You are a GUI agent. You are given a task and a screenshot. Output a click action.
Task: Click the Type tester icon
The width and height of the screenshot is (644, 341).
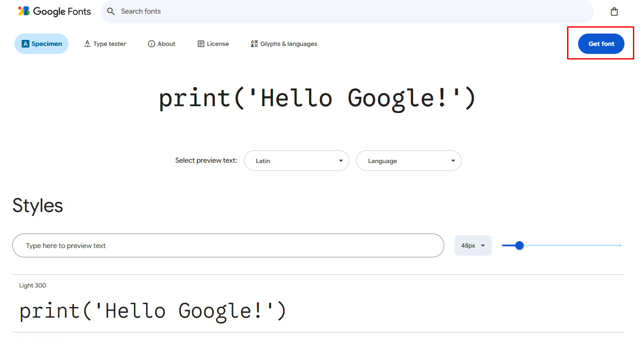87,44
